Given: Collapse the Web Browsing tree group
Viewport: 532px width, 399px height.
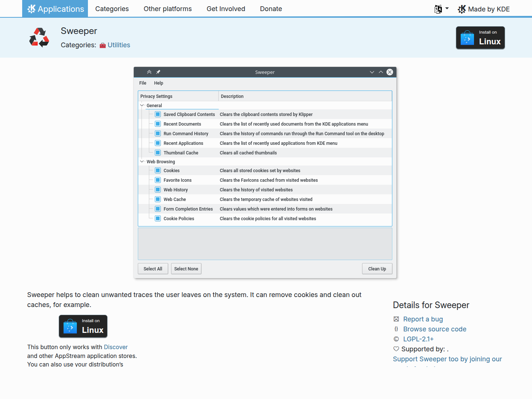Looking at the screenshot, I should (x=142, y=161).
